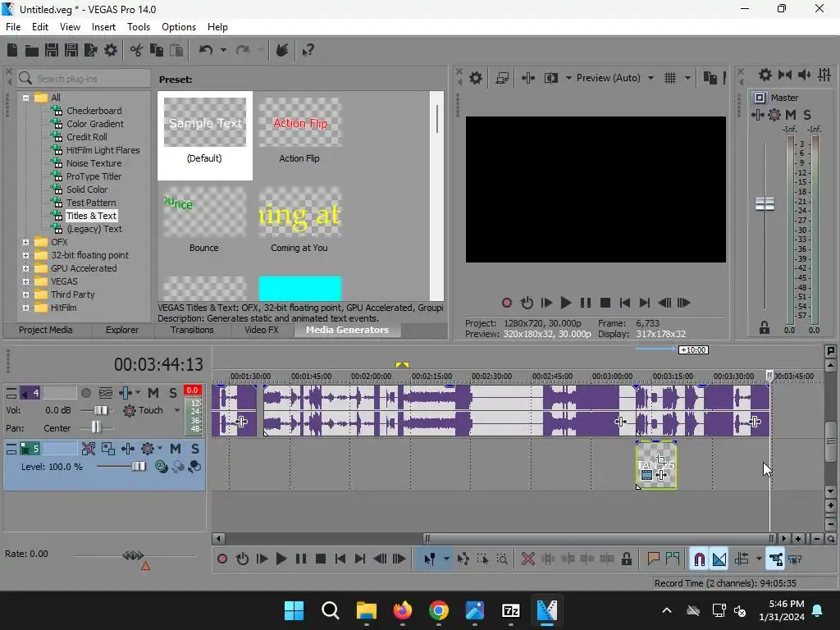Open the Tools menu
Viewport: 840px width, 630px height.
[138, 27]
